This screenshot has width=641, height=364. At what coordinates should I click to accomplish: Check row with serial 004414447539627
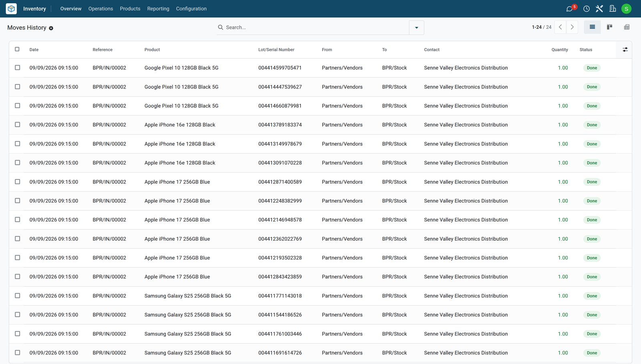coord(17,86)
